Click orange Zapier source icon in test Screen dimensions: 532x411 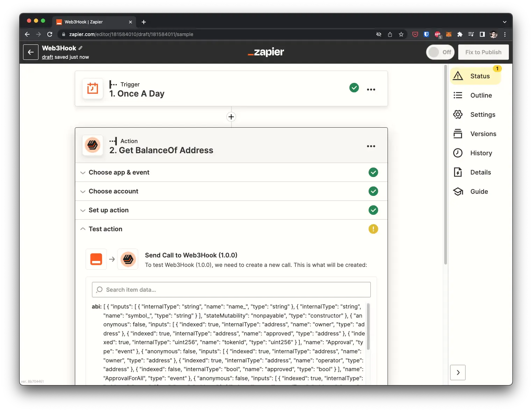pyautogui.click(x=96, y=259)
